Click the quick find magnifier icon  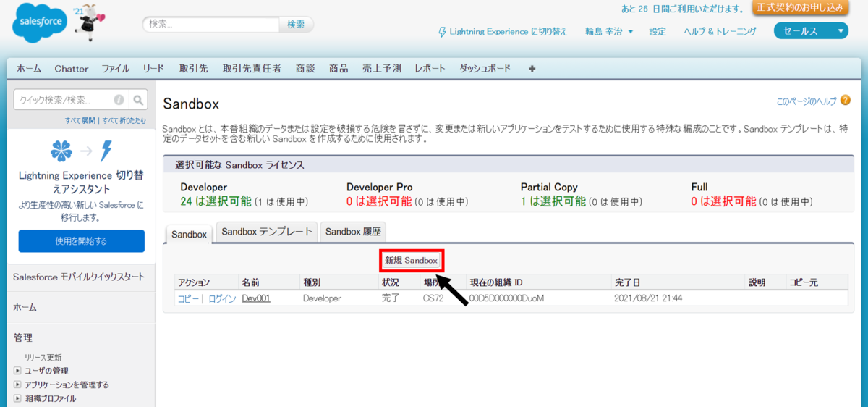click(138, 100)
